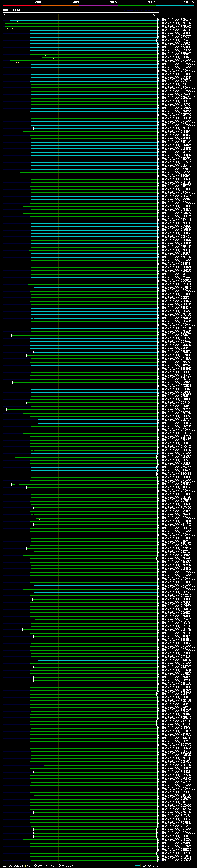Viewport: 197px width, 868px height.
Task: Select the UniRef100_C5YLQ6 label
Action: [x=176, y=50]
